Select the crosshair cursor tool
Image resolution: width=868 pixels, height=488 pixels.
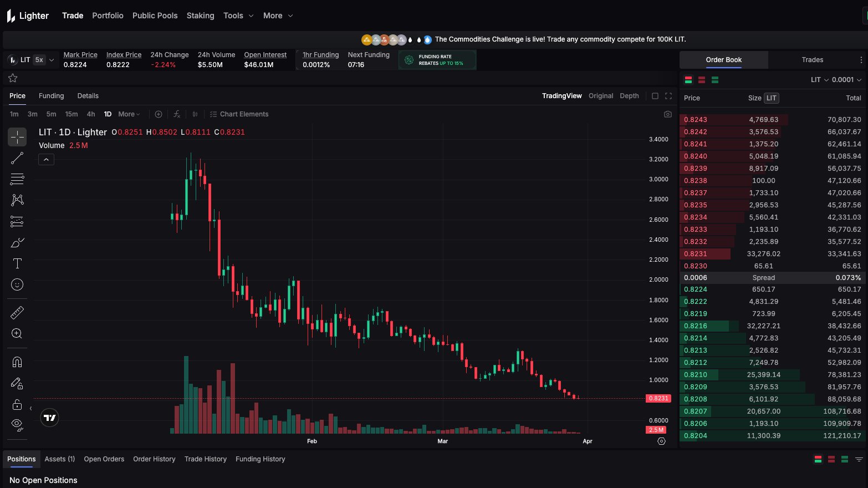(x=17, y=137)
